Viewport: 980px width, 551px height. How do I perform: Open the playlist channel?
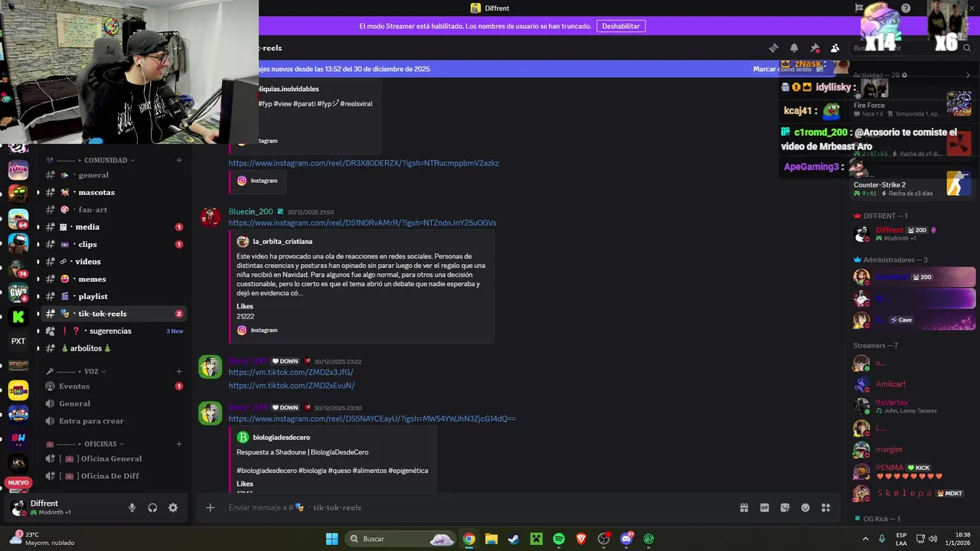[x=113, y=296]
